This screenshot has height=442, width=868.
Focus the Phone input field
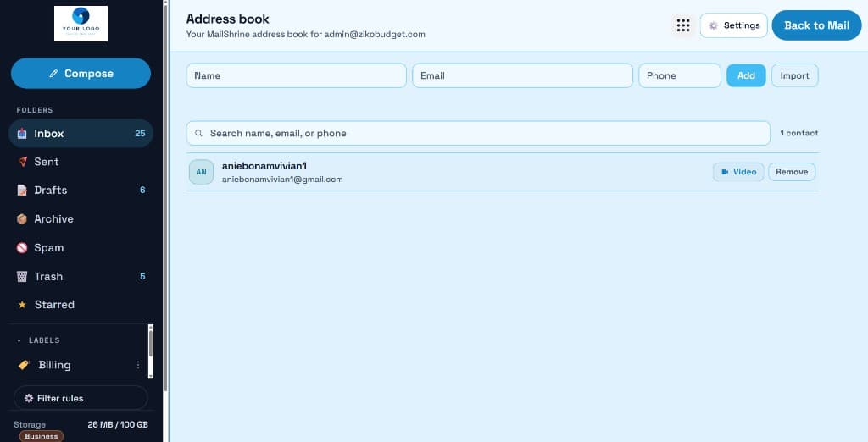[679, 76]
